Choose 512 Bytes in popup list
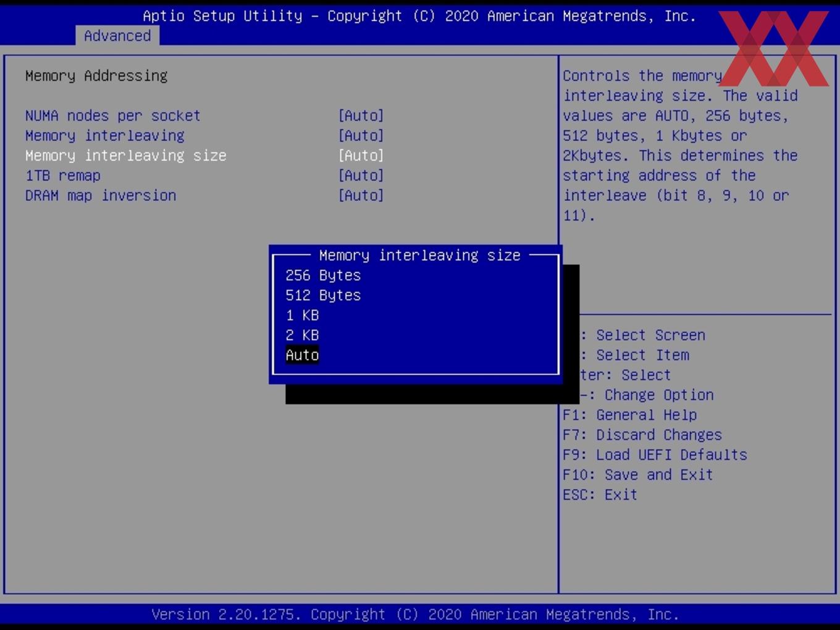Image resolution: width=840 pixels, height=630 pixels. 323,295
